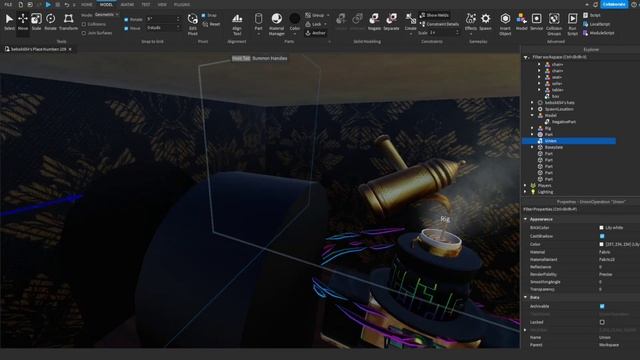The height and width of the screenshot is (360, 640).
Task: Click the Collaborate button
Action: coord(614,4)
